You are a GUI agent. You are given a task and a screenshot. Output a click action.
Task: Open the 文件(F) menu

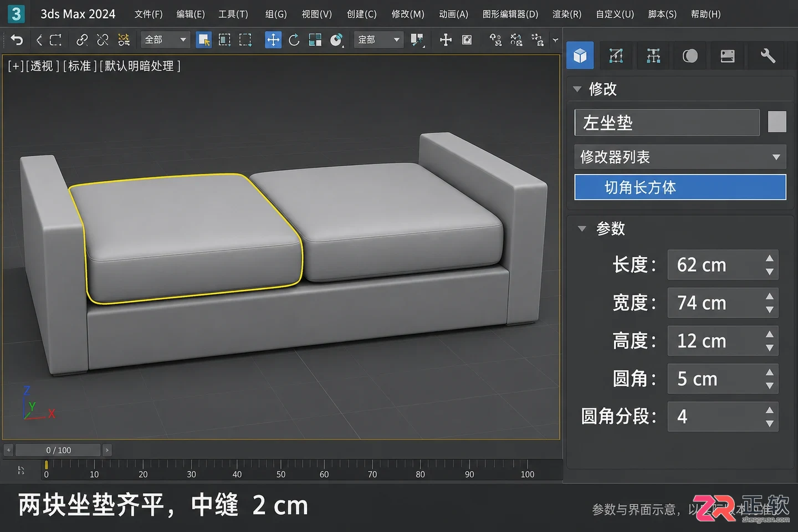point(149,14)
